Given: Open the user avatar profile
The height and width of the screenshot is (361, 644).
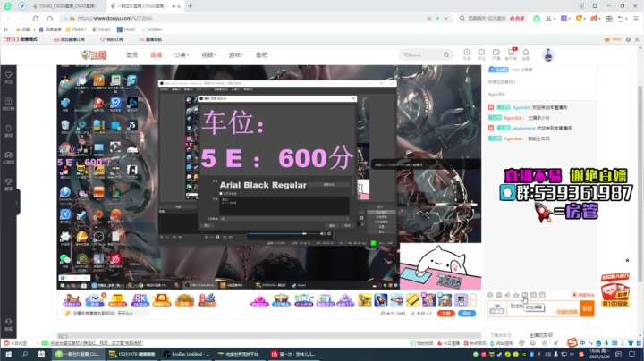Looking at the screenshot, I should pyautogui.click(x=548, y=55).
